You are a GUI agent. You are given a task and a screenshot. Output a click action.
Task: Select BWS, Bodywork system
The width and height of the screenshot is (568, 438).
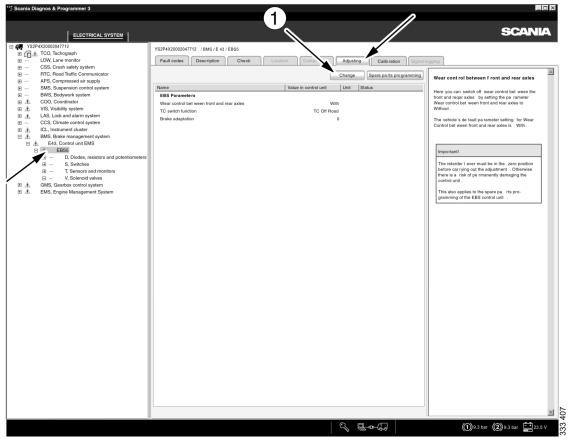65,95
